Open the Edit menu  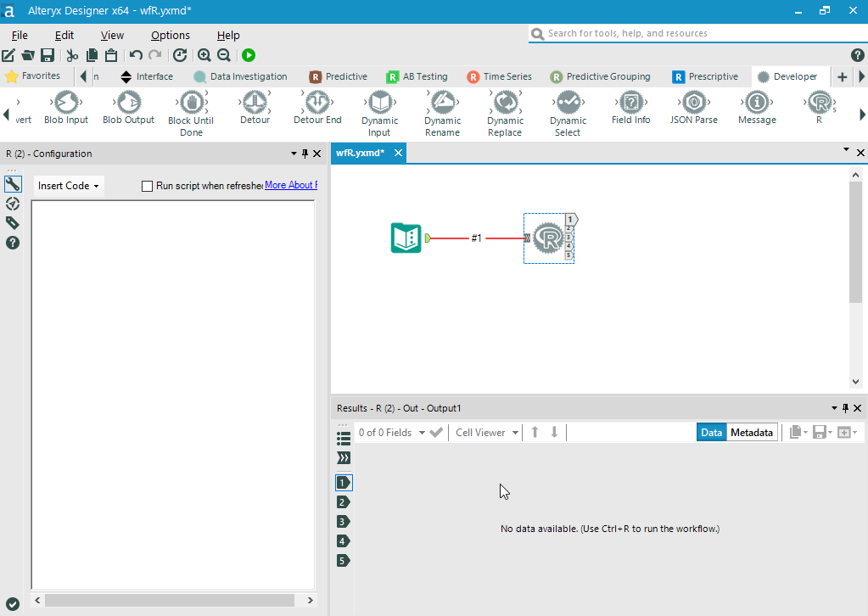tap(64, 36)
